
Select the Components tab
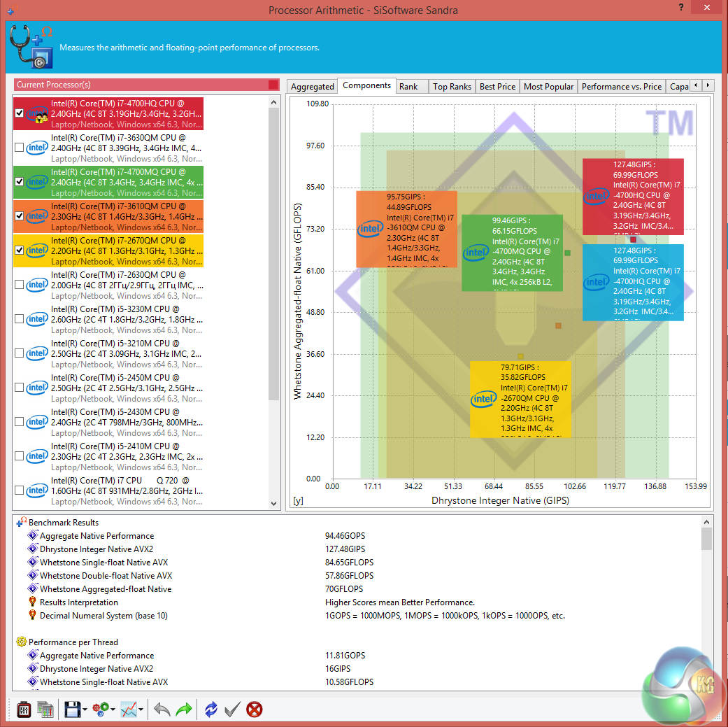point(366,85)
